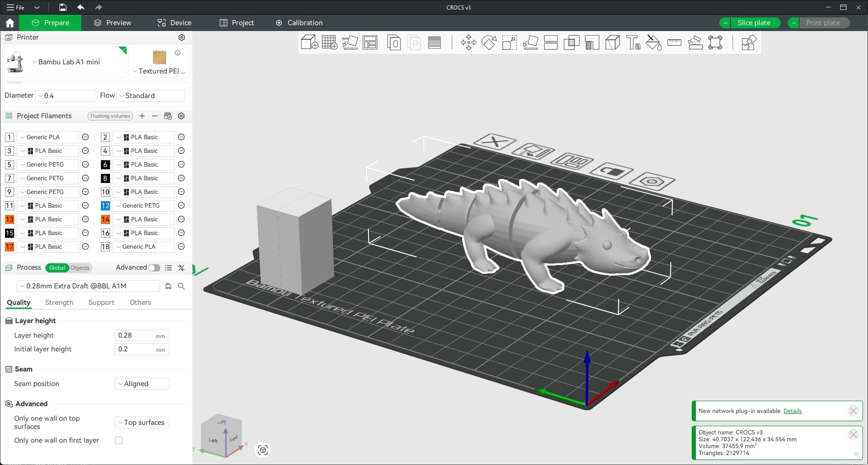Open the File menu
Image resolution: width=868 pixels, height=465 pixels.
[16, 7]
